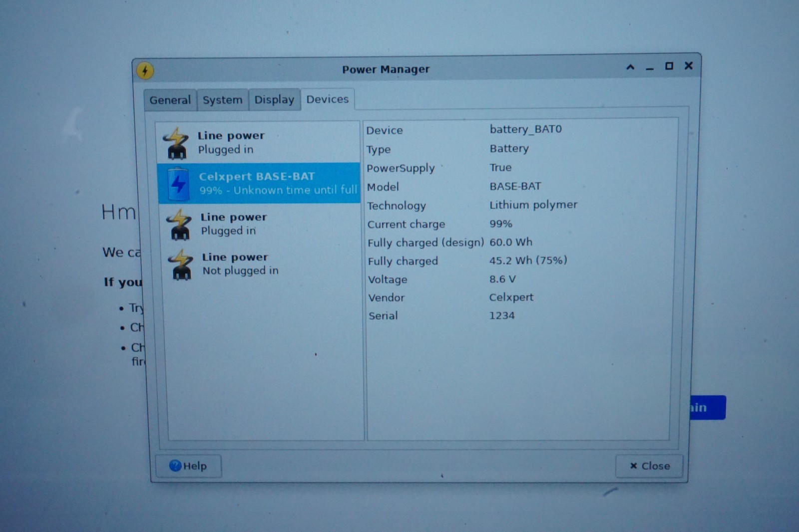Click the roll-up arrow in titlebar
The height and width of the screenshot is (532, 799).
coord(630,67)
